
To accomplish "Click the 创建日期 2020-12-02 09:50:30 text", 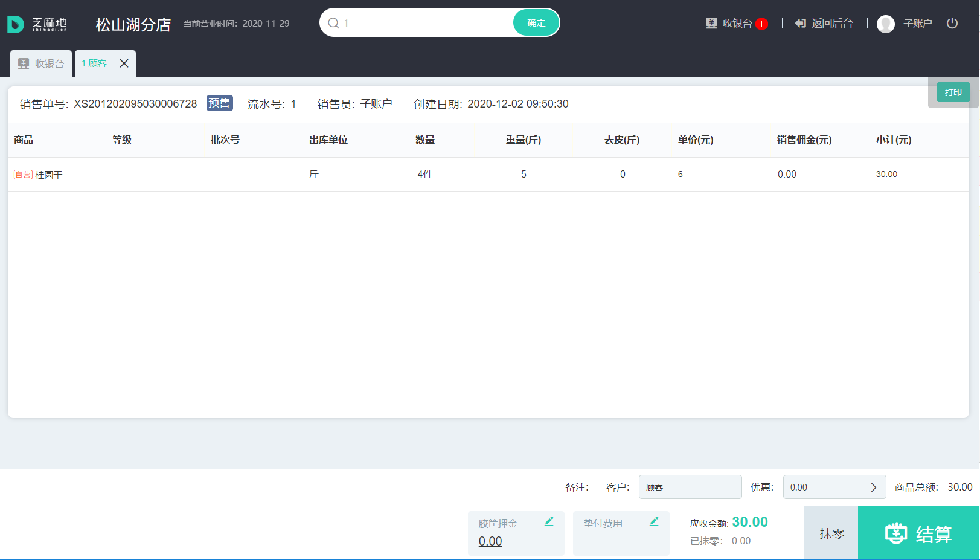I will (x=491, y=104).
